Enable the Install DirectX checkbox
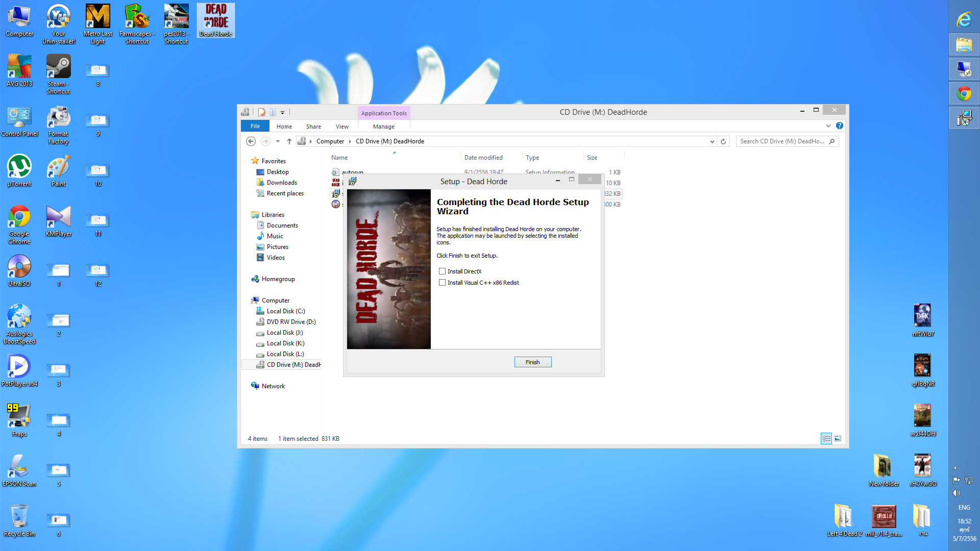Image resolution: width=980 pixels, height=551 pixels. click(x=443, y=271)
